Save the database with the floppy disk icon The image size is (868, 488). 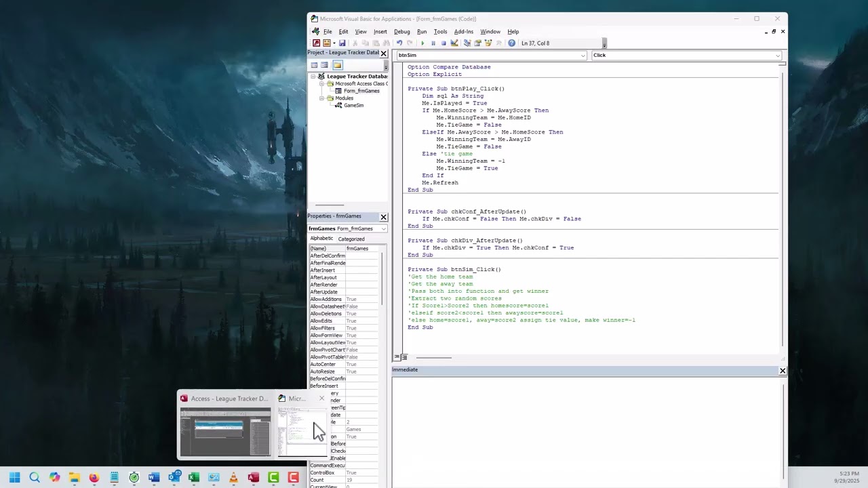click(x=342, y=43)
